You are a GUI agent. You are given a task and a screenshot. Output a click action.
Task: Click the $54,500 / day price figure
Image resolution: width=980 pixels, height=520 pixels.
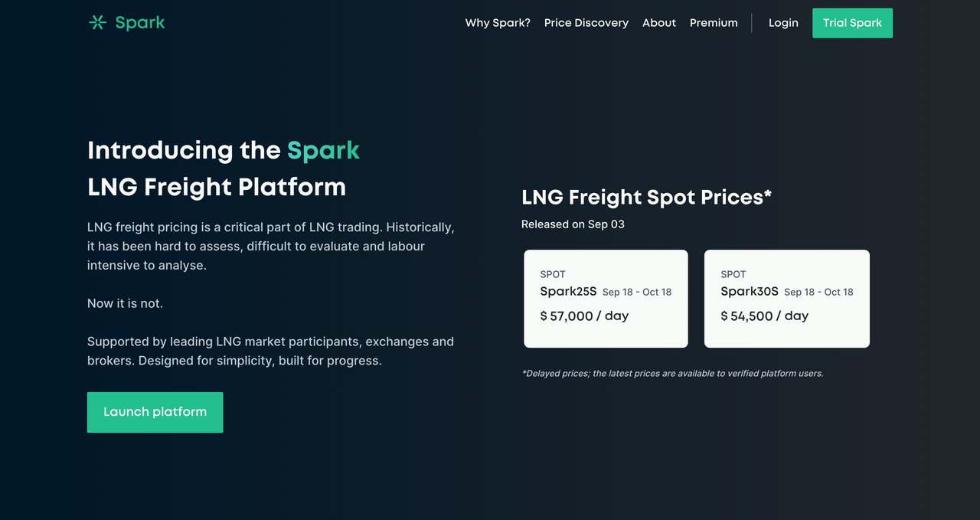click(x=764, y=316)
